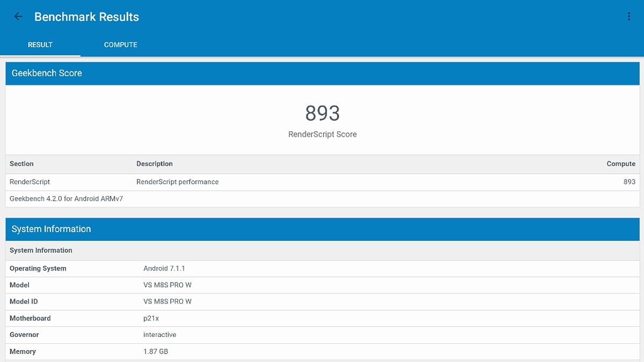Click the back arrow icon
Viewport: 644px width, 362px height.
click(18, 16)
